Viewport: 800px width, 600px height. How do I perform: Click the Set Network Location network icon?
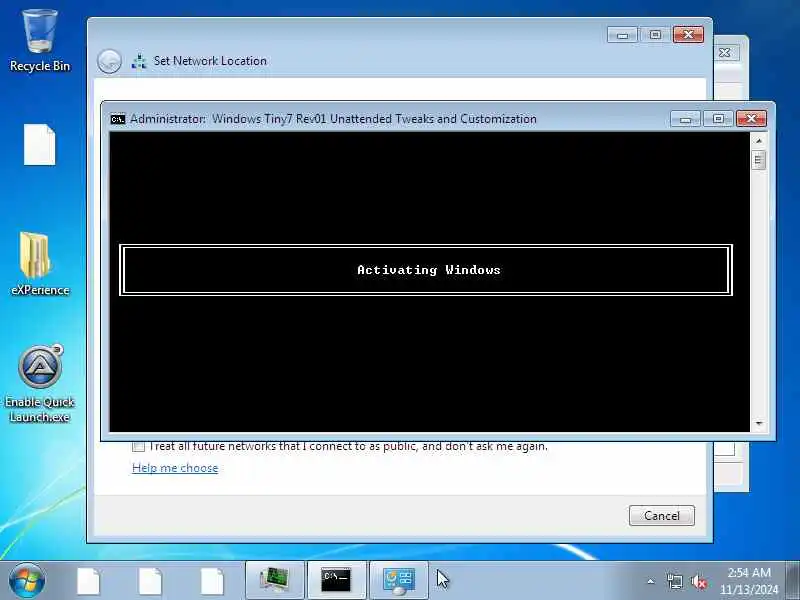(x=139, y=61)
